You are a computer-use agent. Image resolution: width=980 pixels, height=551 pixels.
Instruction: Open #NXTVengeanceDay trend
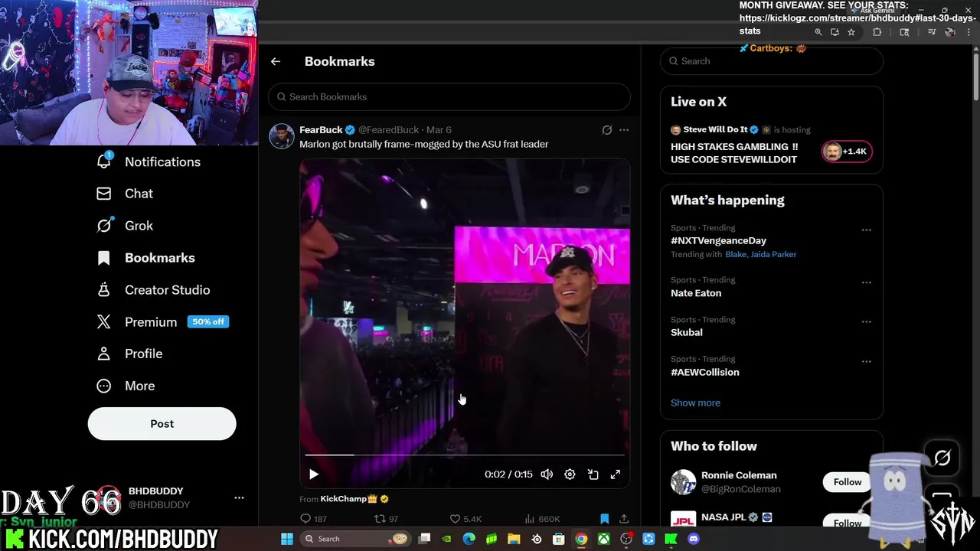718,240
